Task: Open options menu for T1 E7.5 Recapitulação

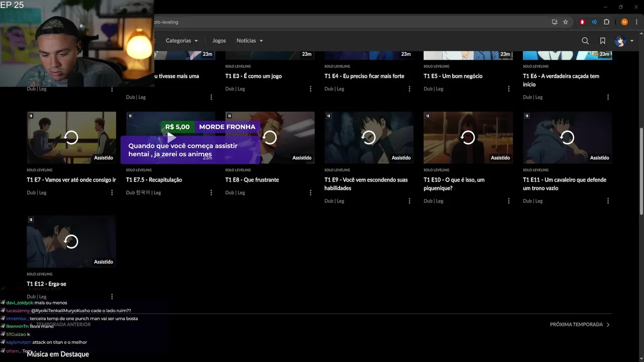Action: click(x=211, y=193)
